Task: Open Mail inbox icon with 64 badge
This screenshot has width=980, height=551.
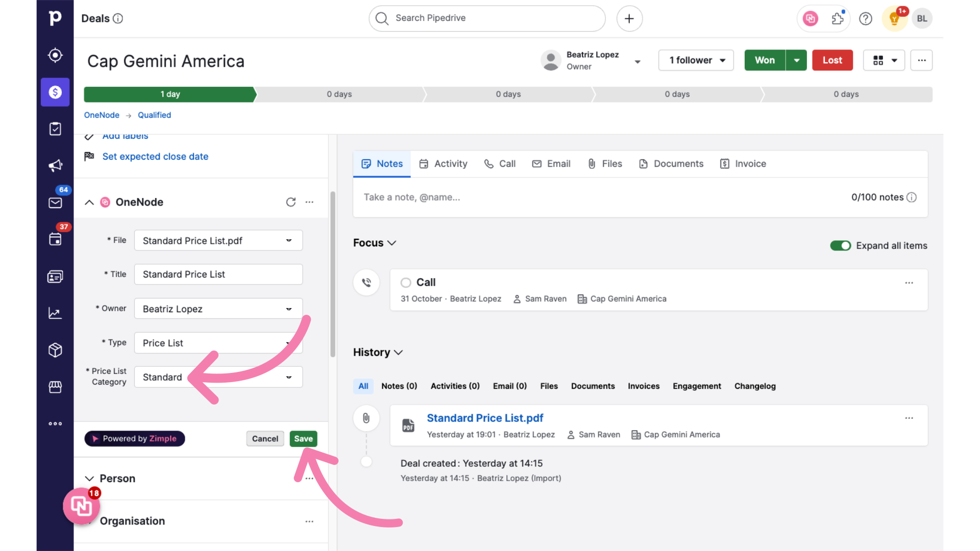Action: (x=55, y=202)
